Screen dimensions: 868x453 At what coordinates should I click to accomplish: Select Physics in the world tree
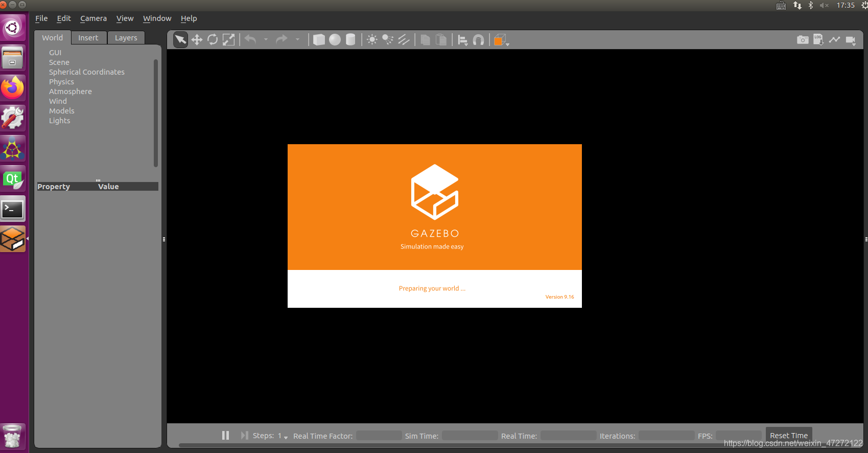[x=61, y=82]
